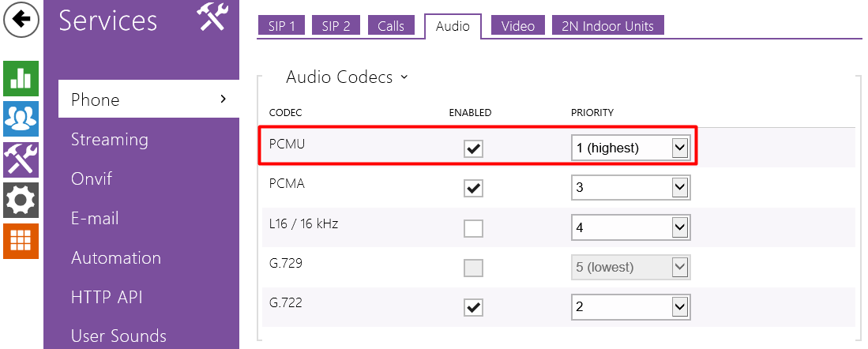The image size is (868, 349).
Task: Select the purple Services tools icon
Action: pyautogui.click(x=21, y=159)
